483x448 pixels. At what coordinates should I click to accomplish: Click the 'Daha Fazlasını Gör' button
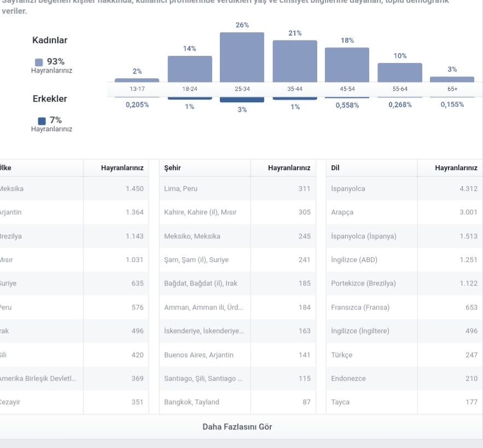237,427
